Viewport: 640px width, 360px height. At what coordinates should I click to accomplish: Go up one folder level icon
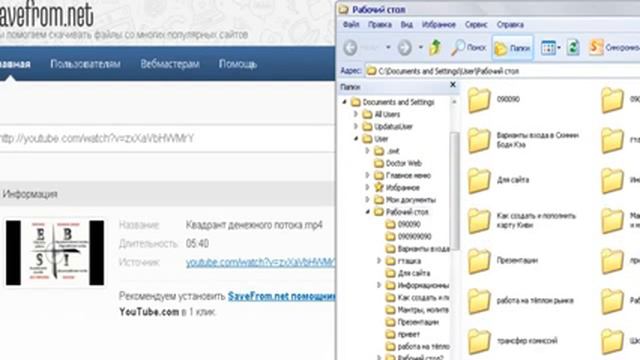pyautogui.click(x=435, y=47)
